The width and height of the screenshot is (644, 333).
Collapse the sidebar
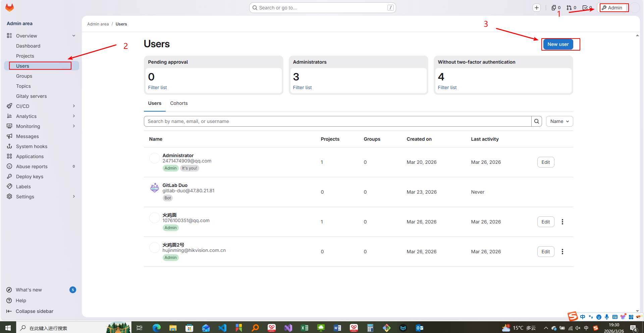[x=41, y=311]
